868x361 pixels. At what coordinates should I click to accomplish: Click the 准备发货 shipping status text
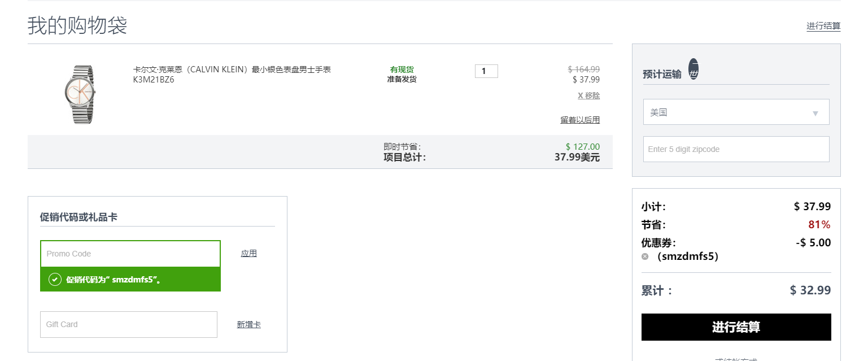click(402, 79)
